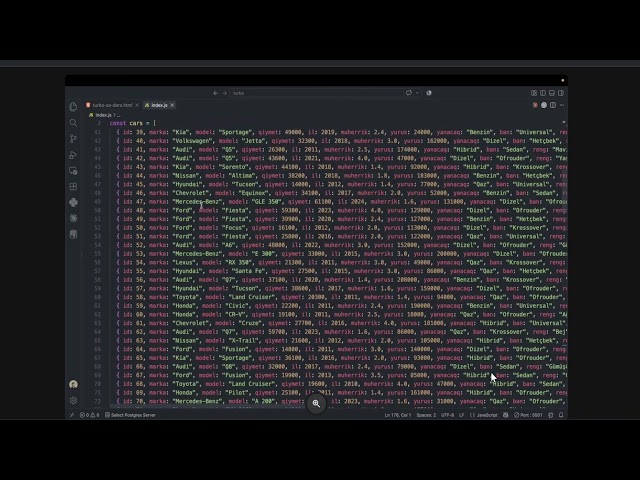The height and width of the screenshot is (480, 640).
Task: Toggle the primary side bar
Action: click(543, 93)
